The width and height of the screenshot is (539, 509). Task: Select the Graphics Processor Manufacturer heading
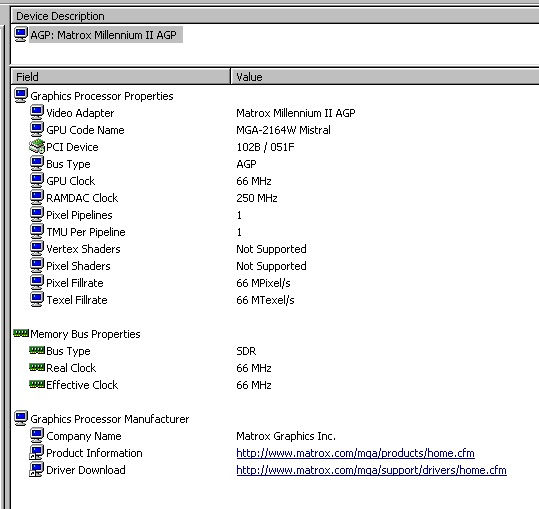coord(110,419)
